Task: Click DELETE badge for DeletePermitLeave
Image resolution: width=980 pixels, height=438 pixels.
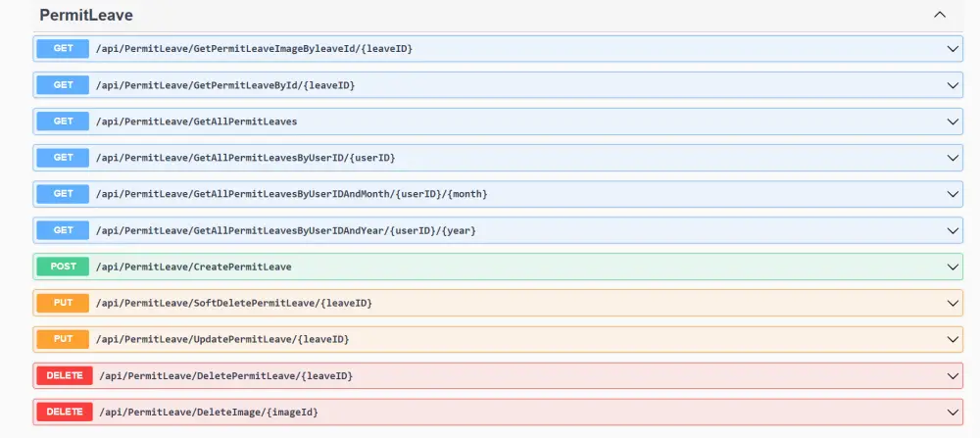Action: [65, 375]
